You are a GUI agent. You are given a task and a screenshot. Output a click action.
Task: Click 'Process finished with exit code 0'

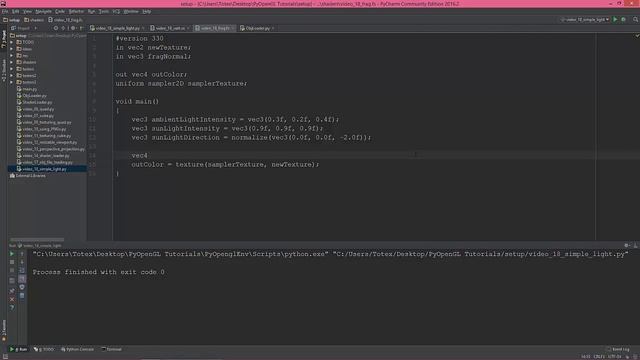98,272
